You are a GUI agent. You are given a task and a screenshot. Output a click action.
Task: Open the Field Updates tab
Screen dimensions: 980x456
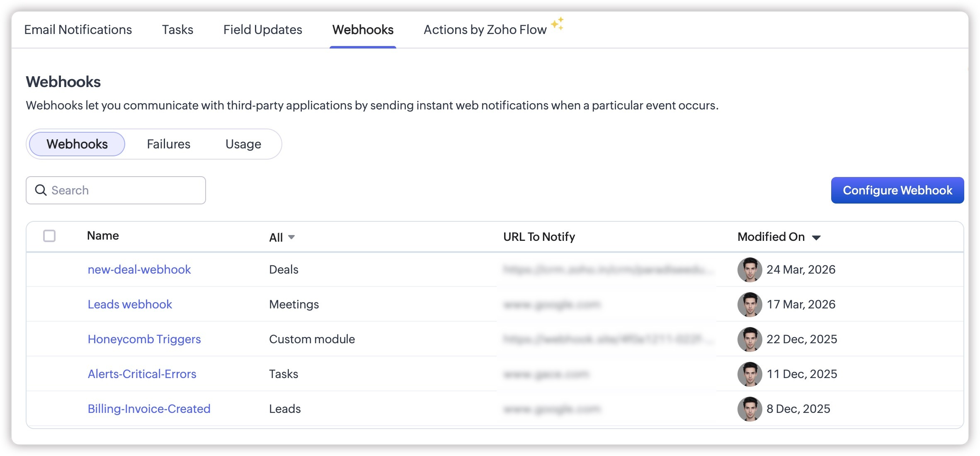[262, 29]
